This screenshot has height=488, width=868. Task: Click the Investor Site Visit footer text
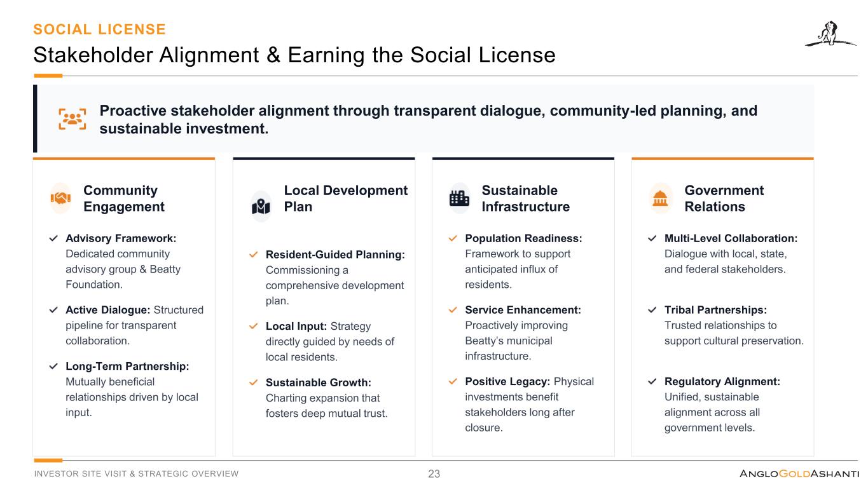click(136, 474)
